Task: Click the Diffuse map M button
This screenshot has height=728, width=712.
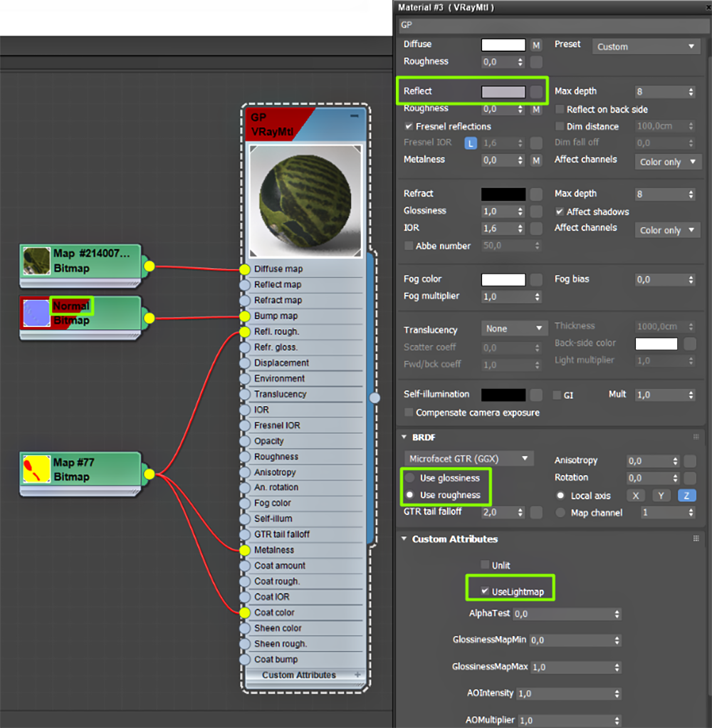Action: point(536,46)
